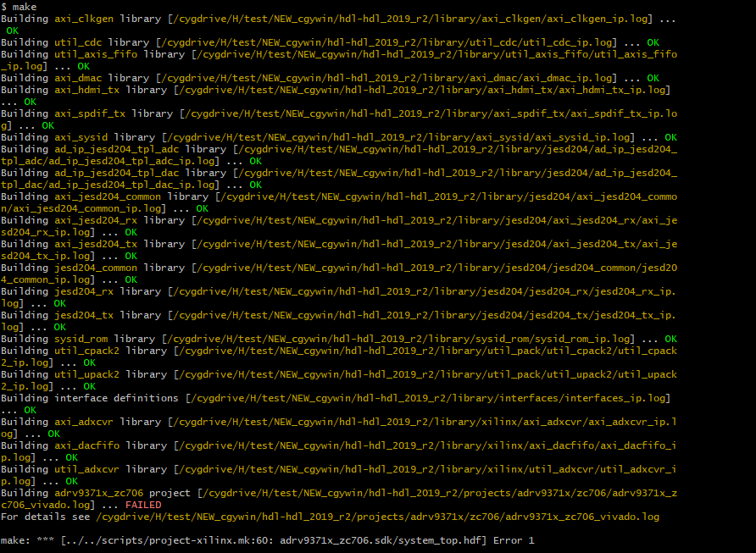Click 'Building adrv9371x_zc706 project' text
Image resolution: width=756 pixels, height=553 pixels.
[x=96, y=493]
